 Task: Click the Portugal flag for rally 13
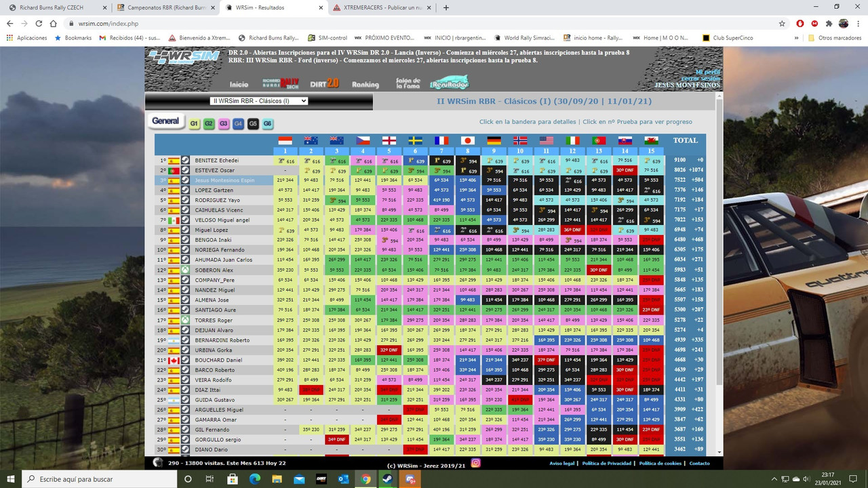click(x=598, y=140)
